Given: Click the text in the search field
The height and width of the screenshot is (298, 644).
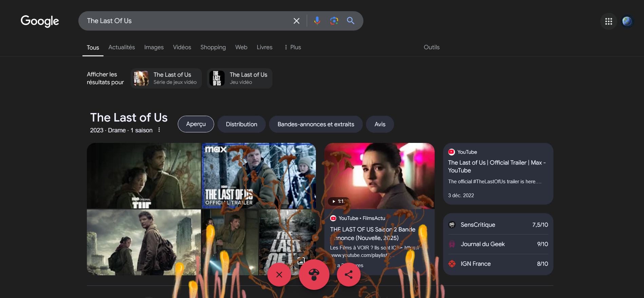Looking at the screenshot, I should pos(109,21).
